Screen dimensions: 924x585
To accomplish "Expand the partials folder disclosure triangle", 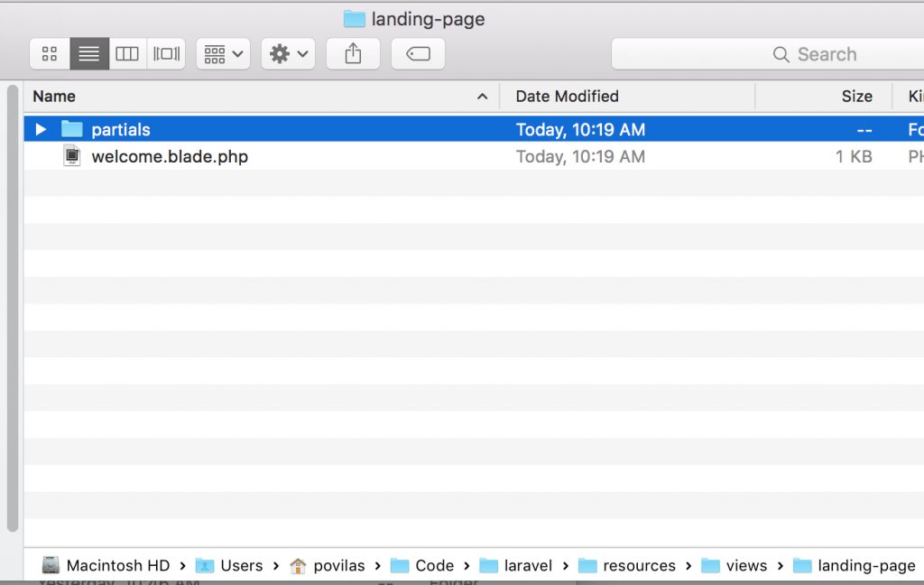I will point(41,130).
